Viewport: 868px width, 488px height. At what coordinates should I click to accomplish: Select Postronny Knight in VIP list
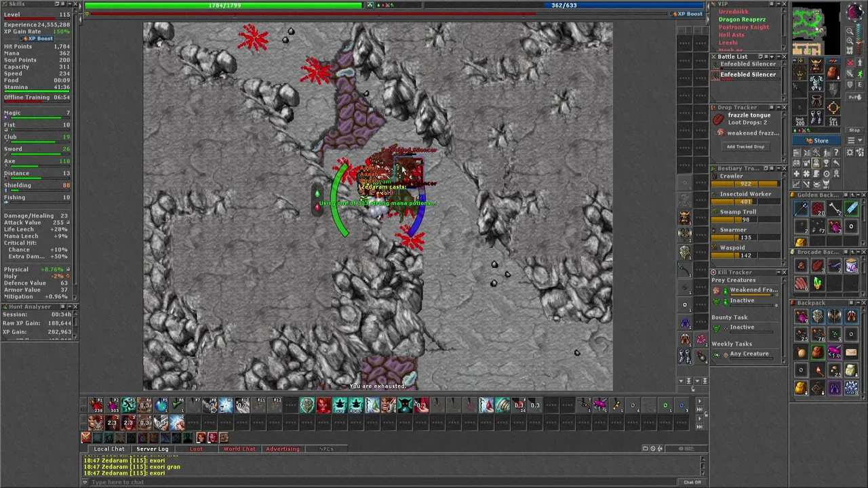[x=744, y=27]
